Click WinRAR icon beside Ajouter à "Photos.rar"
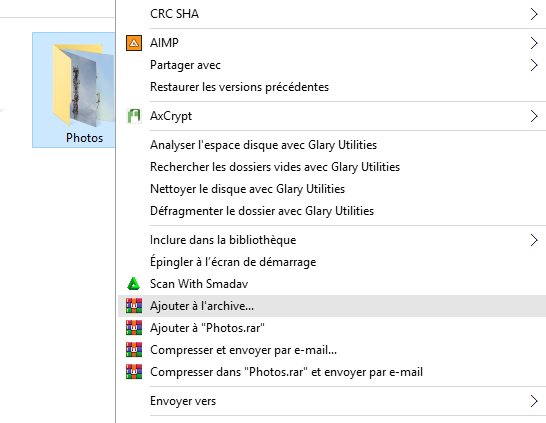The width and height of the screenshot is (546, 423). pyautogui.click(x=134, y=328)
